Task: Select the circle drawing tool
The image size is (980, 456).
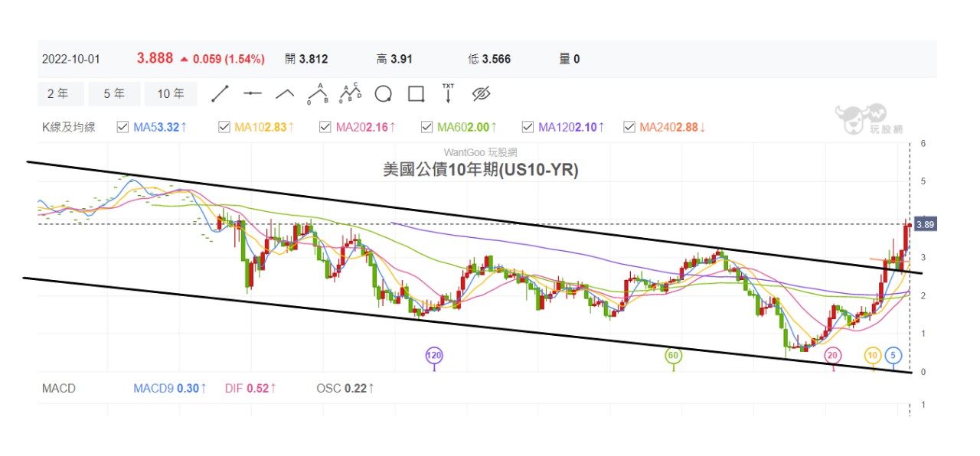Action: (384, 94)
